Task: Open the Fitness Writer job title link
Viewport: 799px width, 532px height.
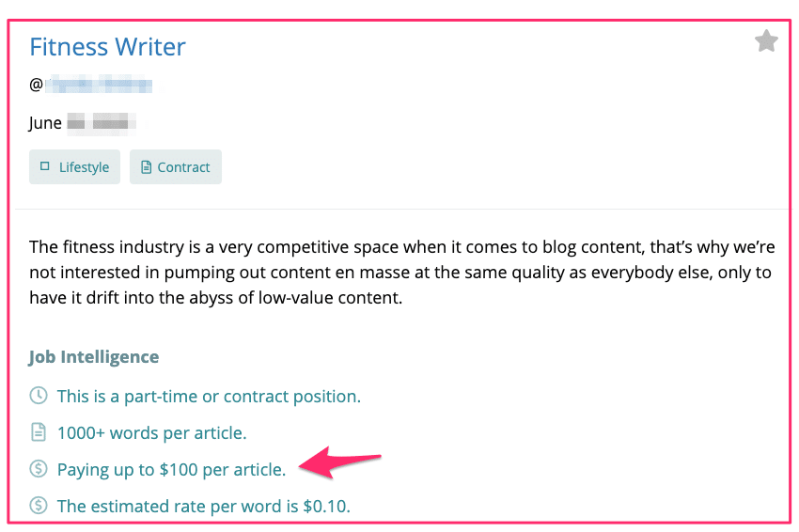Action: pyautogui.click(x=107, y=47)
